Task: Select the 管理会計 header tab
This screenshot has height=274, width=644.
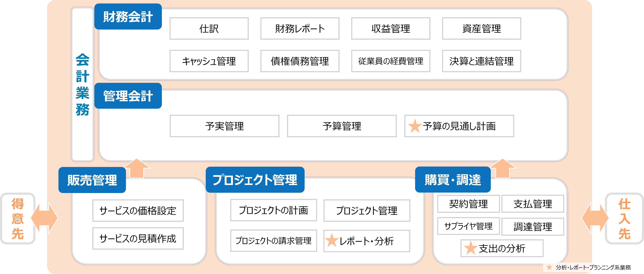Action: [128, 96]
